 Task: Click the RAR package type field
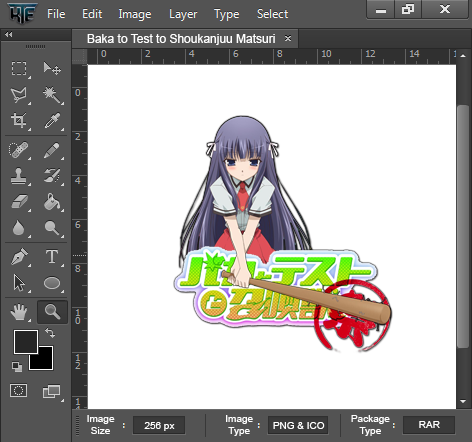429,425
